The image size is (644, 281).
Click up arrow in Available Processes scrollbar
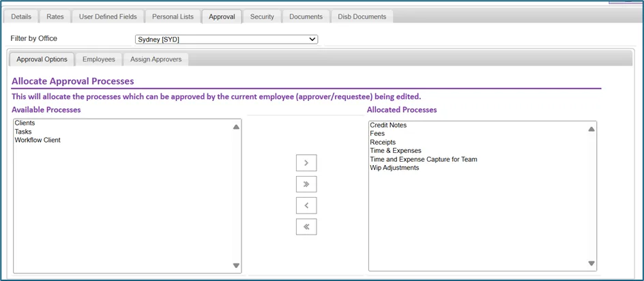point(236,128)
